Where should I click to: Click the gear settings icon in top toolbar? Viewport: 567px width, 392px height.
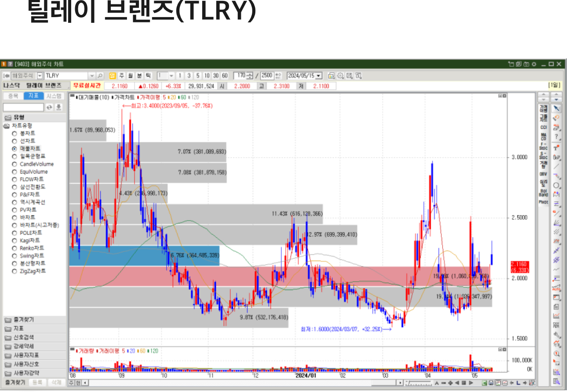pyautogui.click(x=341, y=76)
